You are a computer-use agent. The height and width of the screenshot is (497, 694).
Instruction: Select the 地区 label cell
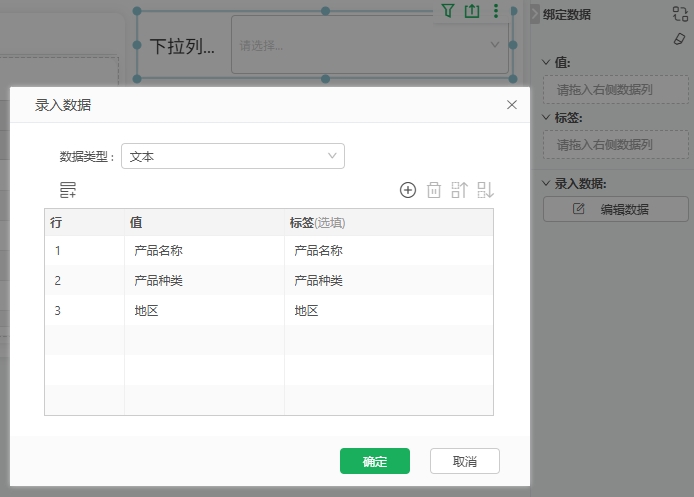pos(388,311)
